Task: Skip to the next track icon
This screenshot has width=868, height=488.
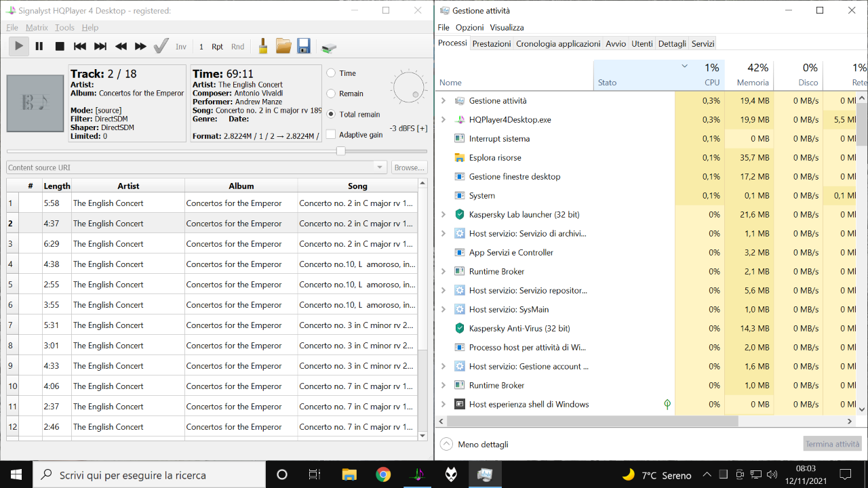Action: (100, 46)
